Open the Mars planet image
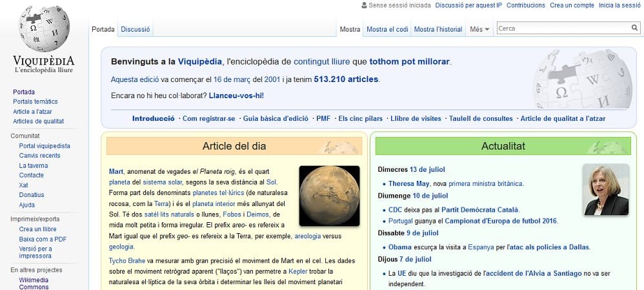Image resolution: width=644 pixels, height=290 pixels. click(x=329, y=196)
